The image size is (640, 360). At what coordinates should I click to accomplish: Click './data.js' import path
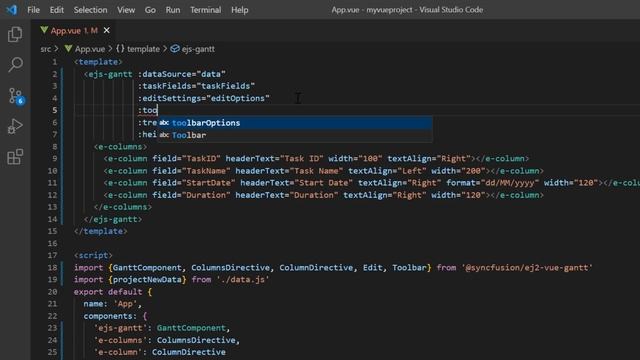[242, 280]
